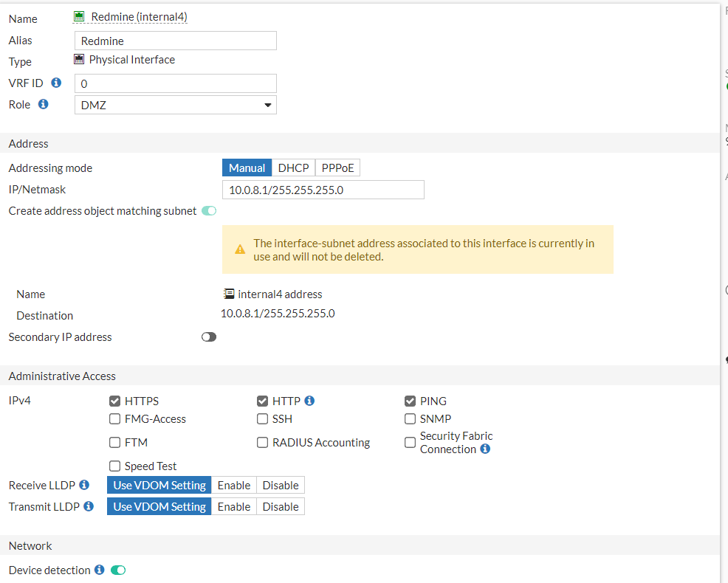This screenshot has width=728, height=583.
Task: Click the Role info icon
Action: pyautogui.click(x=43, y=104)
